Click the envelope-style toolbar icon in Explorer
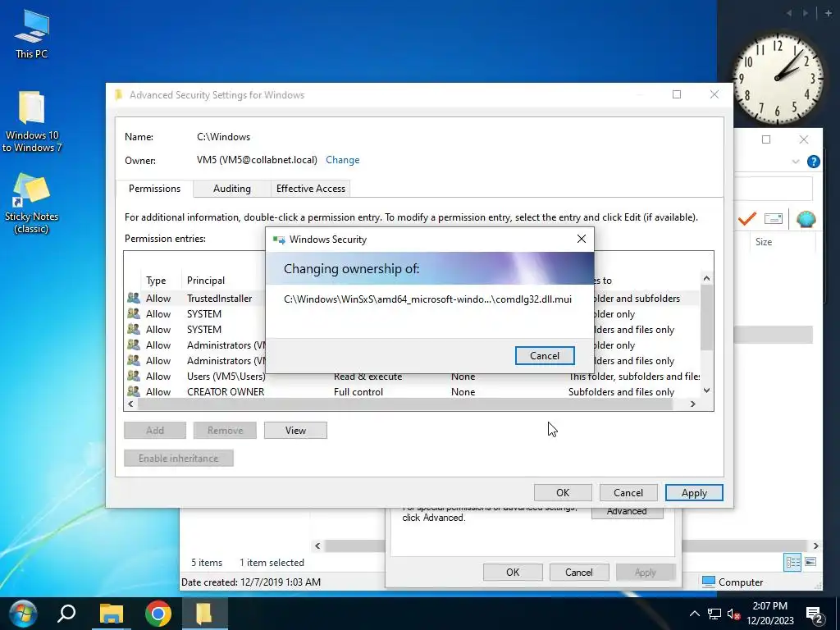This screenshot has height=630, width=840. [773, 218]
